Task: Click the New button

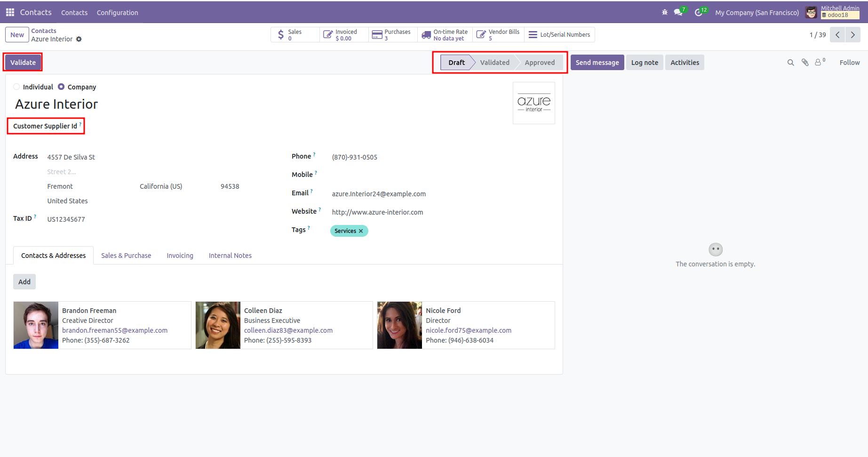Action: (x=17, y=35)
